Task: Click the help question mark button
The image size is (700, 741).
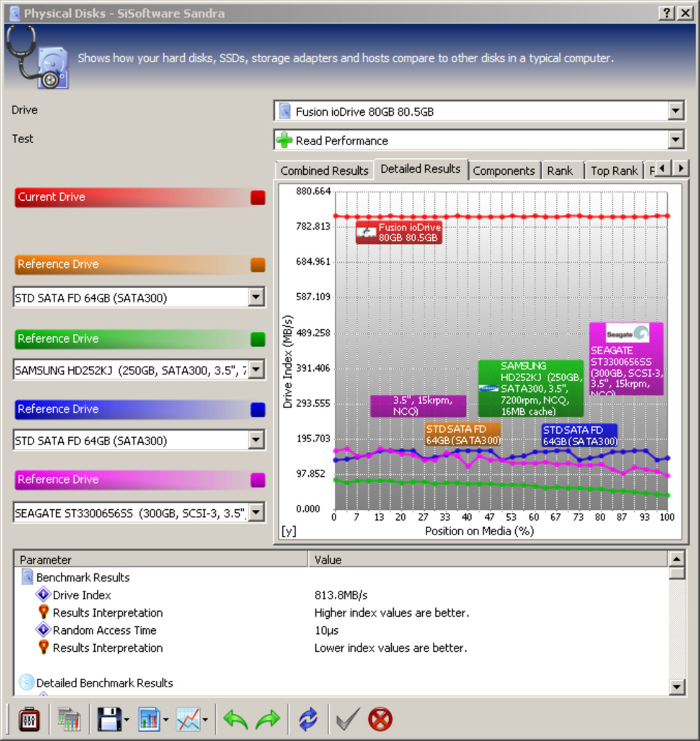Action: coord(666,13)
